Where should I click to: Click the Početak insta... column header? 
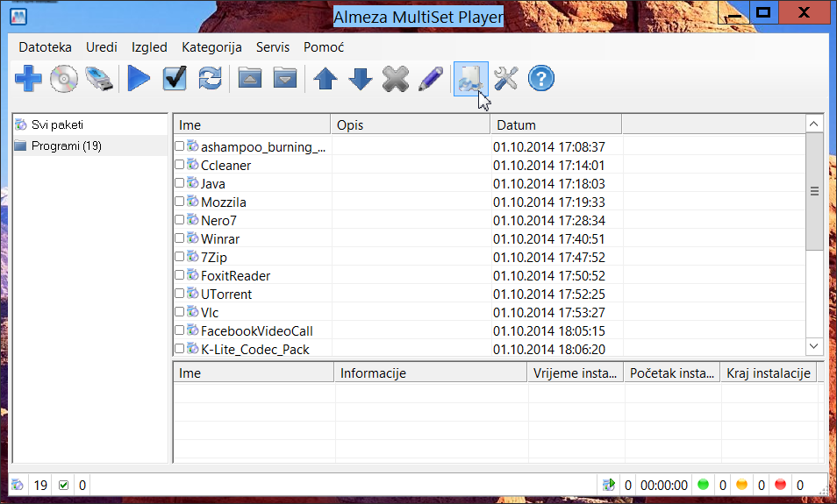671,373
